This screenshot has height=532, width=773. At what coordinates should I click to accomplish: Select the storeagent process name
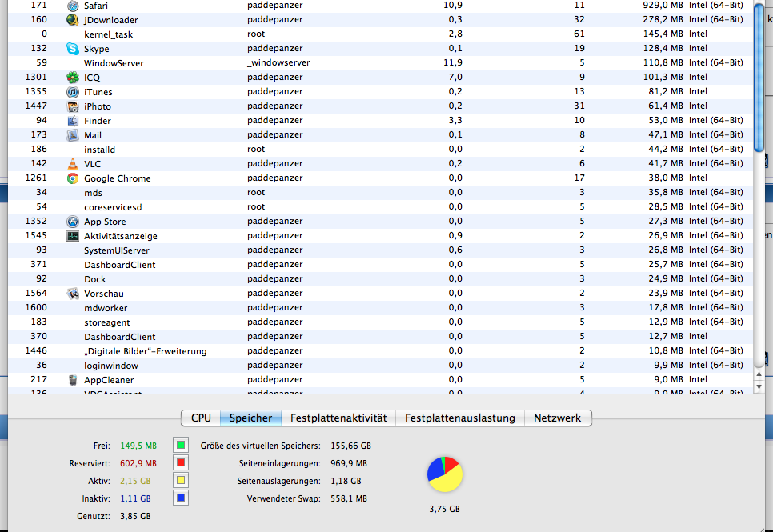pyautogui.click(x=107, y=322)
